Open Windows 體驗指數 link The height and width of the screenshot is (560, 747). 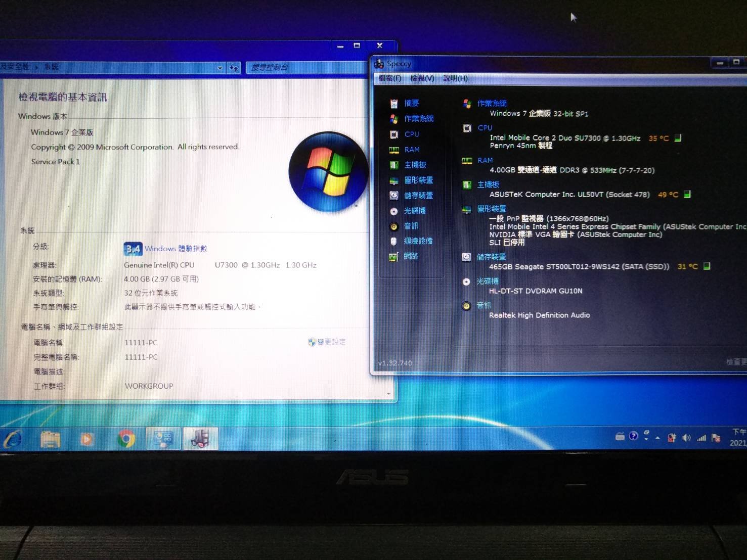pos(175,249)
